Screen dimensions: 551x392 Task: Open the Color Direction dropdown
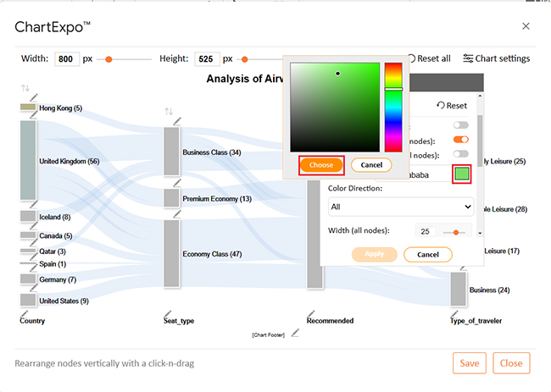(401, 207)
